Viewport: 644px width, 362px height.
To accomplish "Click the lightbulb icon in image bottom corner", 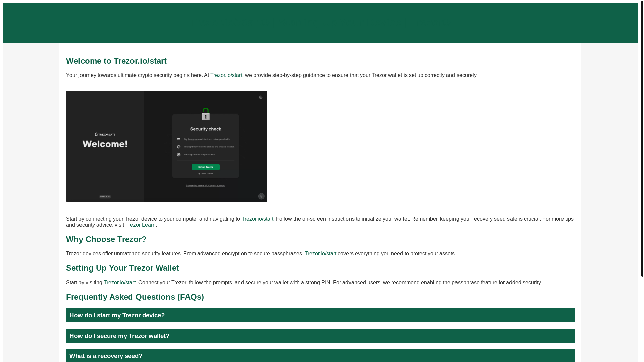I will pos(261,196).
